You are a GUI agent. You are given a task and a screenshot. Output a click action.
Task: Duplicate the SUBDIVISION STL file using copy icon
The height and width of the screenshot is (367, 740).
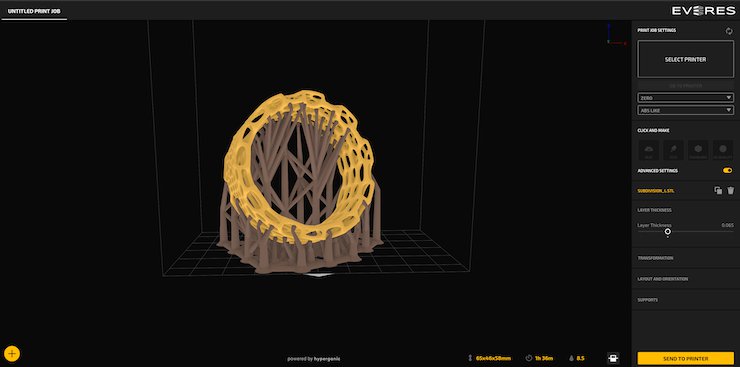(718, 191)
